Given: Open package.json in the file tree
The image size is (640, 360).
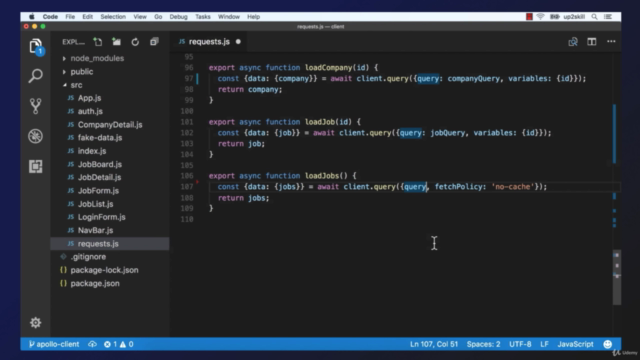Looking at the screenshot, I should pos(95,283).
